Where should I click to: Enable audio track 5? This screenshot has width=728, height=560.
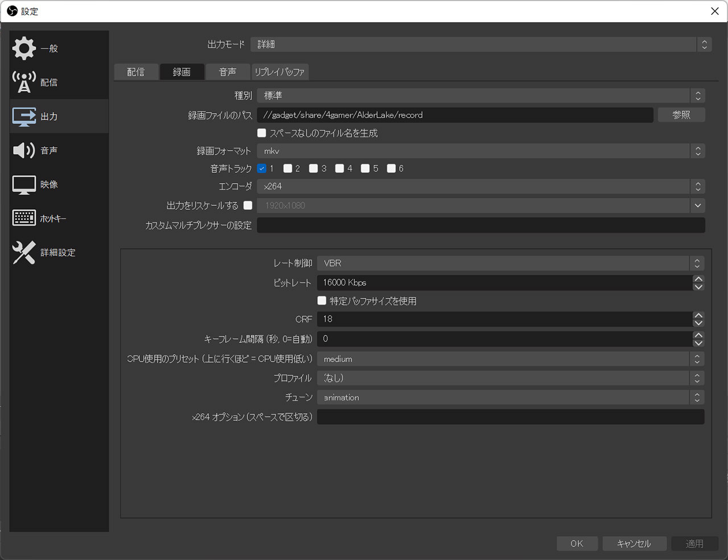point(365,168)
